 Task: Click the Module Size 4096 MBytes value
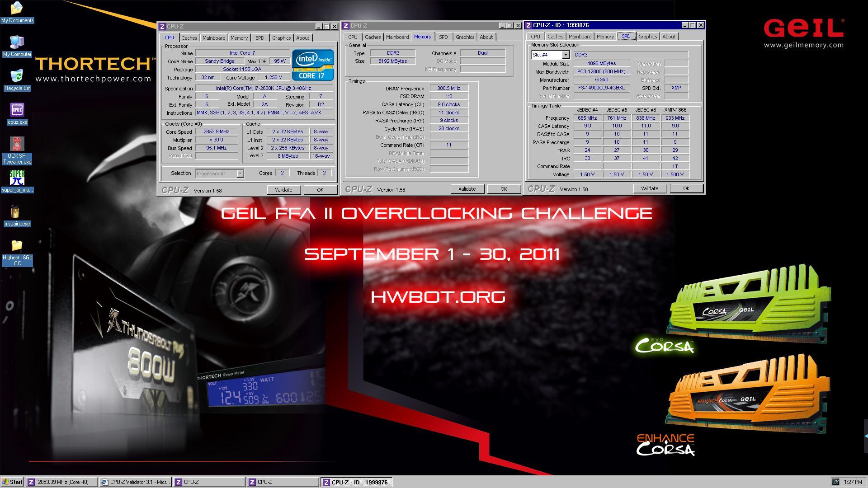click(602, 63)
